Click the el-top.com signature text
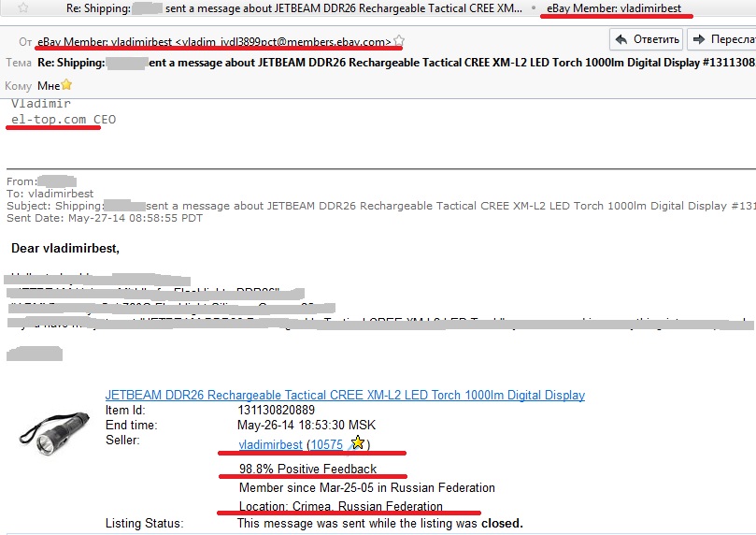Viewport: 756px width, 535px height. pos(49,119)
